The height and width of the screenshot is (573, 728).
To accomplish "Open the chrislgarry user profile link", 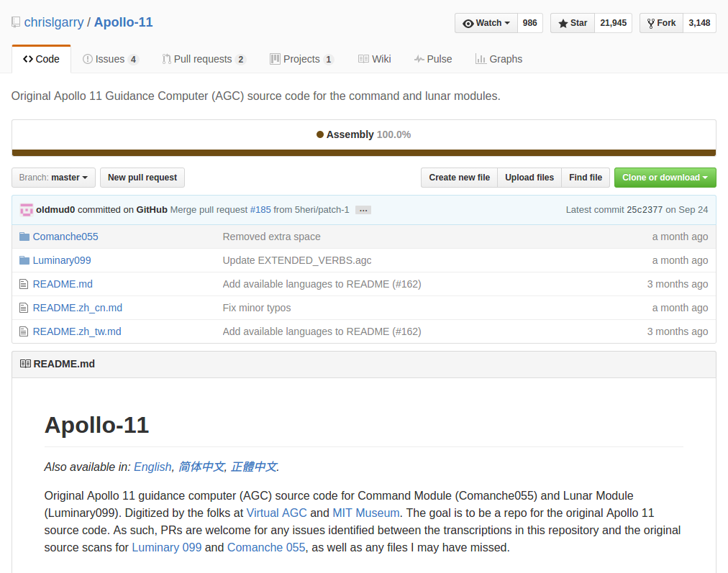I will [54, 22].
